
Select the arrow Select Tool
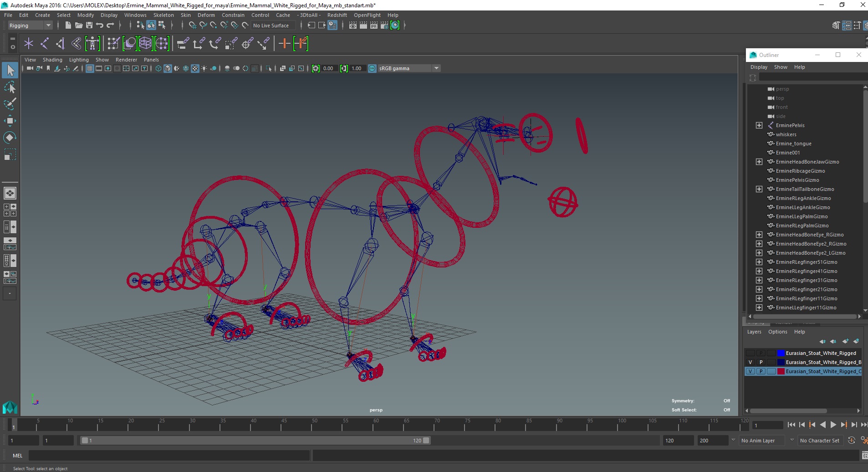[x=10, y=70]
